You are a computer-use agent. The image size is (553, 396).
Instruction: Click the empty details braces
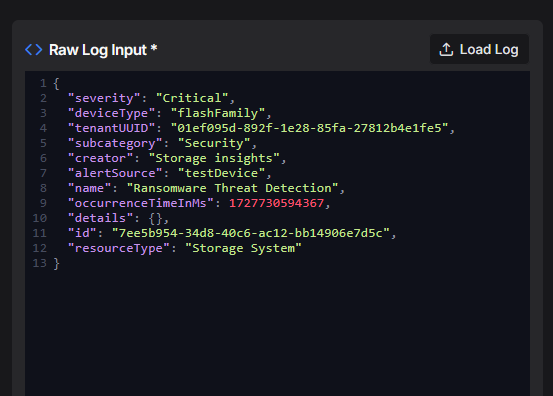click(x=156, y=218)
